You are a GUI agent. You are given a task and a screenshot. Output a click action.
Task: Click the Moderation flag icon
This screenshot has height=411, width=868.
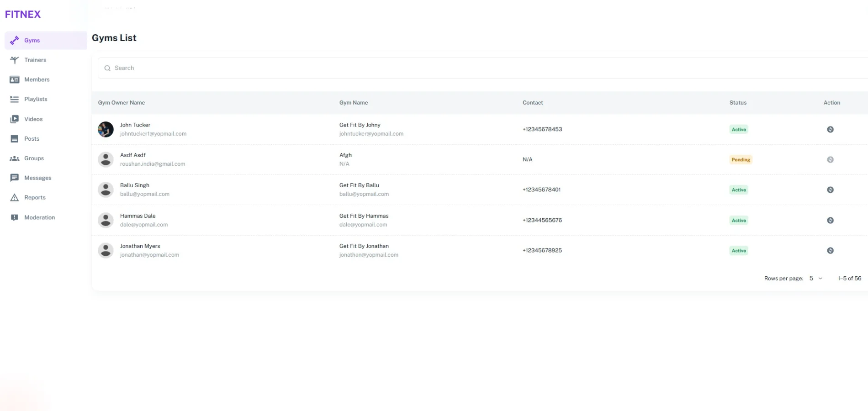click(x=15, y=217)
